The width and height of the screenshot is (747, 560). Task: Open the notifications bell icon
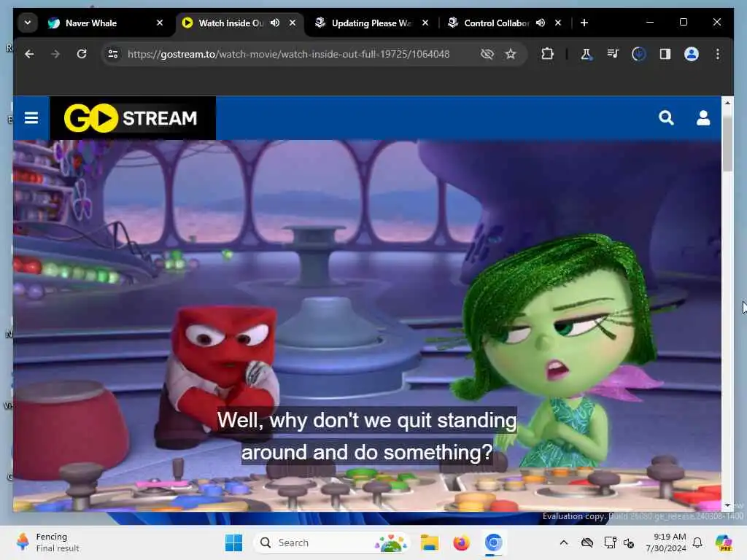point(697,542)
